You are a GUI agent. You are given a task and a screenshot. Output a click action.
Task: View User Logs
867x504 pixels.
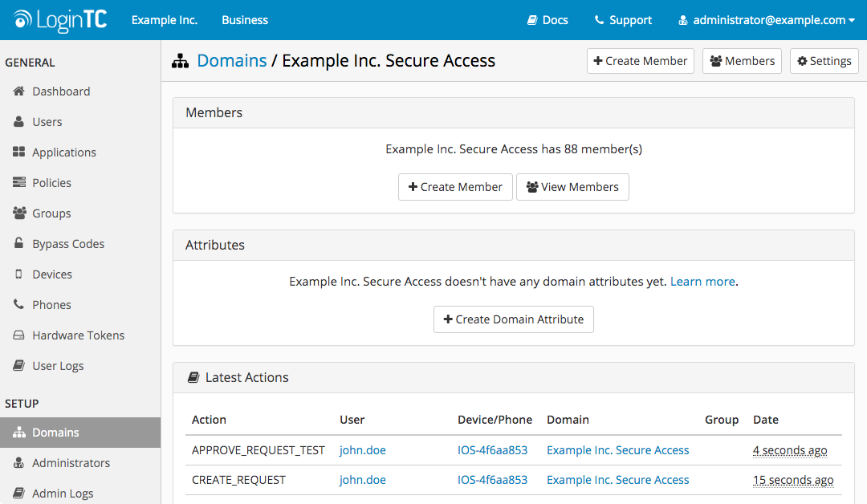point(58,366)
